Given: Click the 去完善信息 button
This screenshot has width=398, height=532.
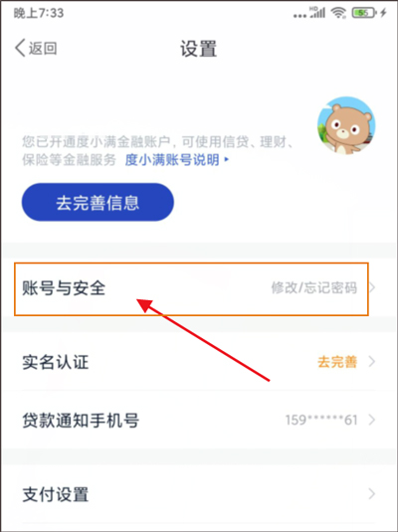Looking at the screenshot, I should point(98,202).
